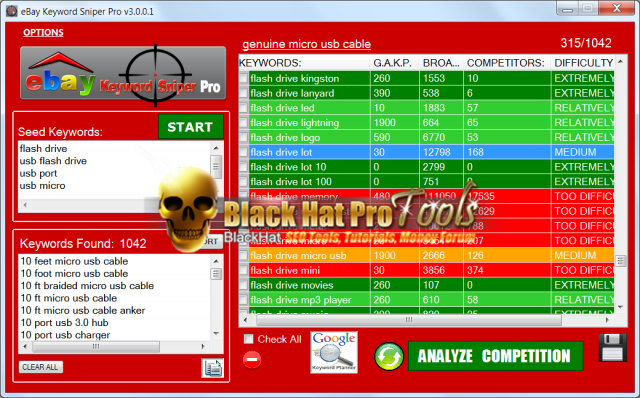Open the genuine micro usb cable link
This screenshot has height=398, width=640.
pos(306,44)
